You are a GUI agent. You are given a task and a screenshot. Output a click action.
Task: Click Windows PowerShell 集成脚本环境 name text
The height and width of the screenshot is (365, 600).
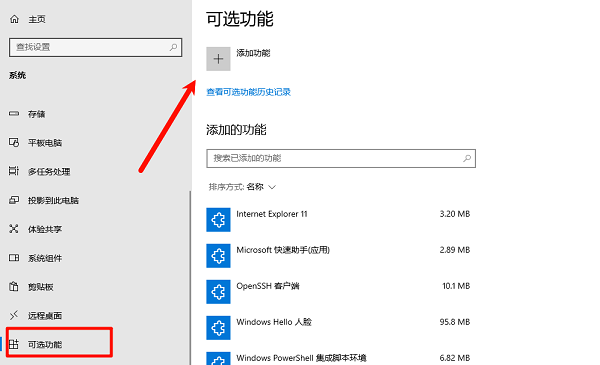point(302,358)
